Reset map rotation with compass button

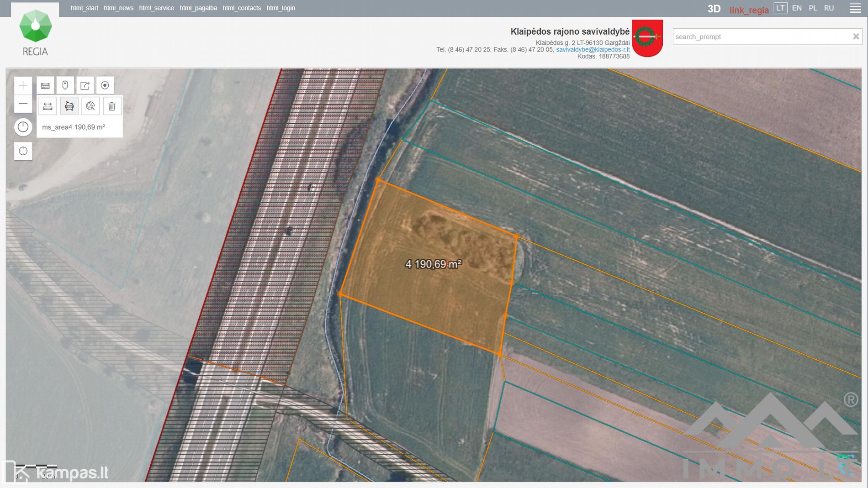(x=23, y=127)
